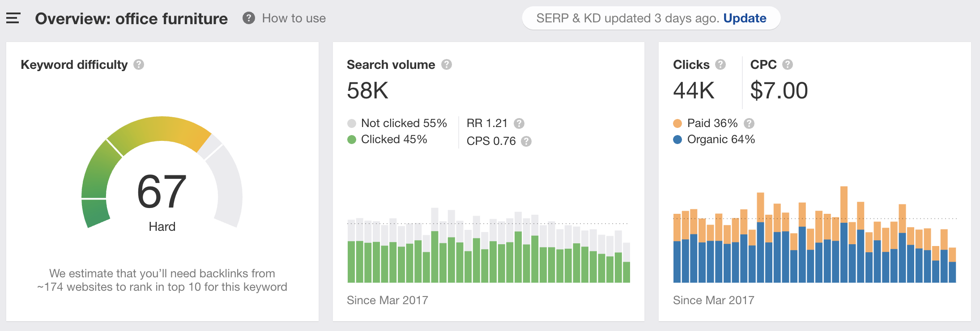
Task: Click the Clicks help question mark
Action: tap(720, 65)
